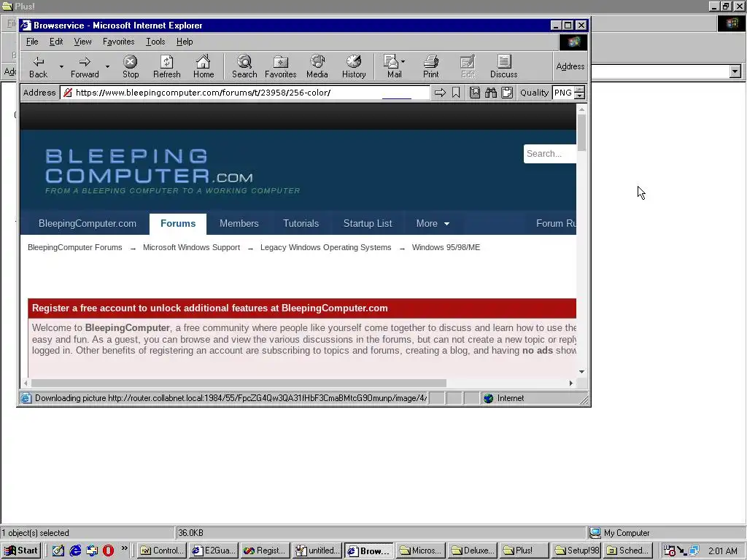
Task: Click the Start button
Action: tap(21, 551)
